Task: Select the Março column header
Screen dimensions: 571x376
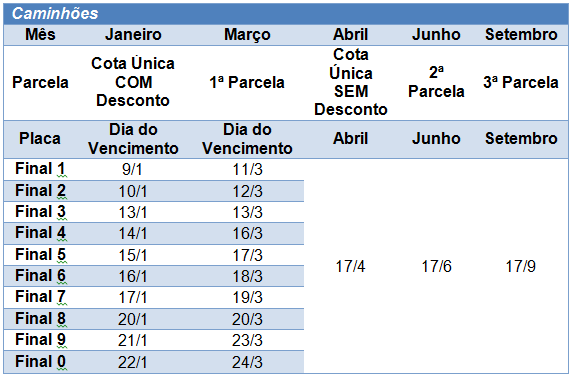Action: tap(247, 35)
